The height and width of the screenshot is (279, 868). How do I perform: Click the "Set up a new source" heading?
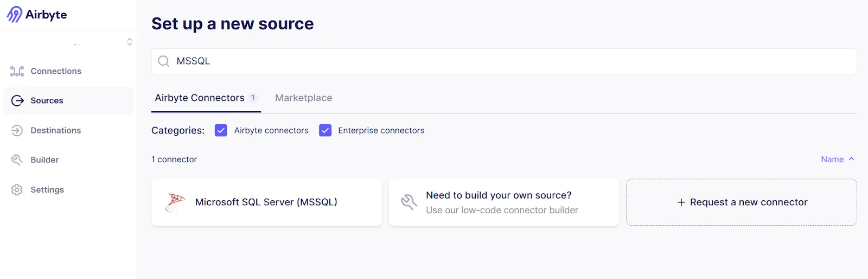click(233, 24)
